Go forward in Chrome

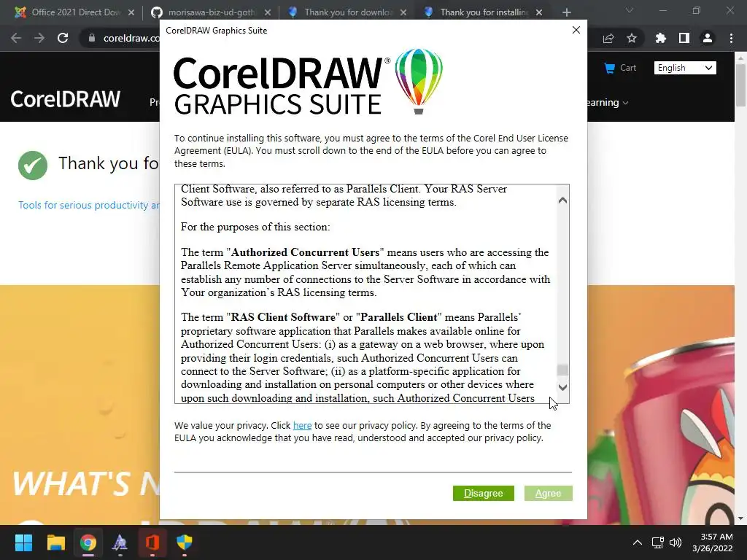pos(39,38)
